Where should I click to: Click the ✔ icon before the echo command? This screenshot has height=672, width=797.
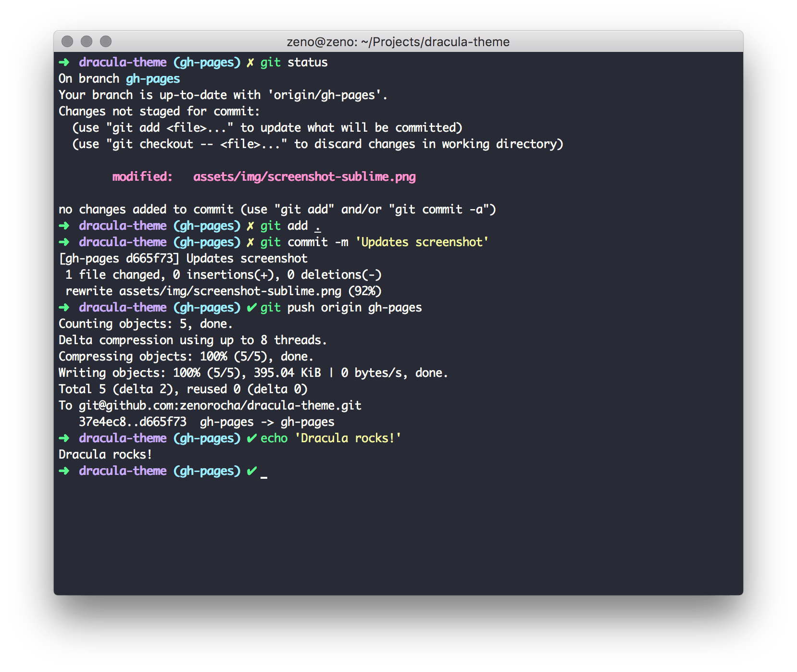coord(251,438)
